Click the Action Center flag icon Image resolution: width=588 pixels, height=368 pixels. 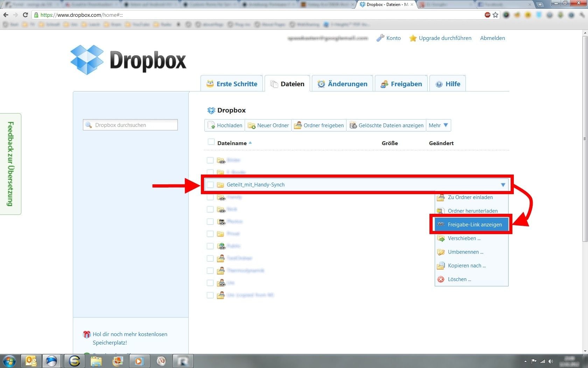coord(534,361)
